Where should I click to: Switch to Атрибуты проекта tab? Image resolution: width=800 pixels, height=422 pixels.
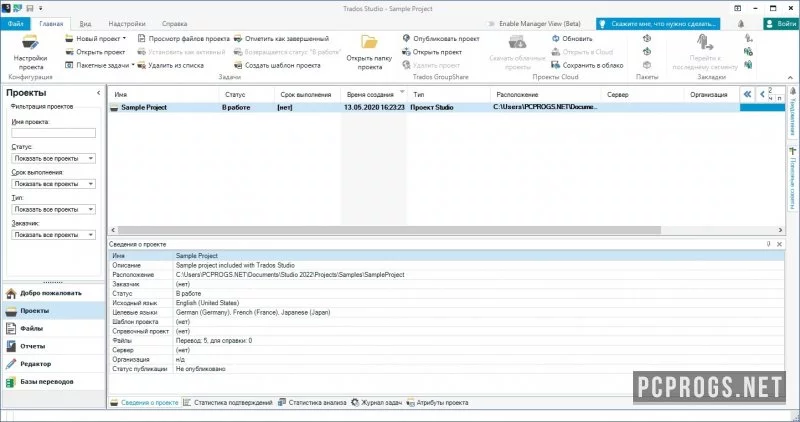(437, 403)
